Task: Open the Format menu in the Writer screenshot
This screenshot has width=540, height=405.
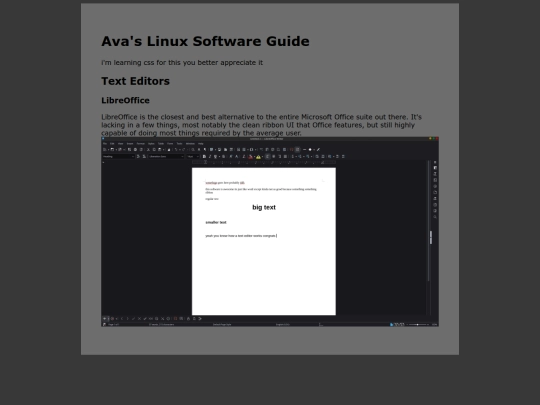Action: pyautogui.click(x=141, y=144)
